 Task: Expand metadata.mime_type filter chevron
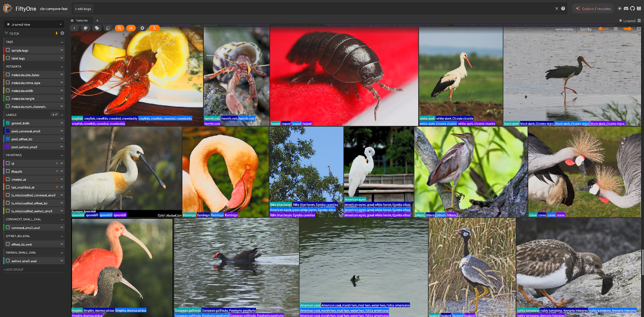(62, 83)
